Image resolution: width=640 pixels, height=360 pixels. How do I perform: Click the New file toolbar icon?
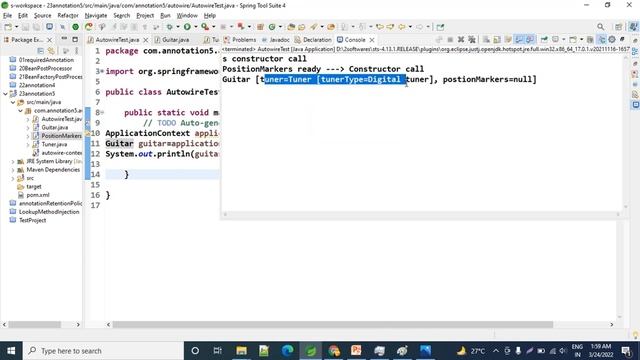click(8, 27)
